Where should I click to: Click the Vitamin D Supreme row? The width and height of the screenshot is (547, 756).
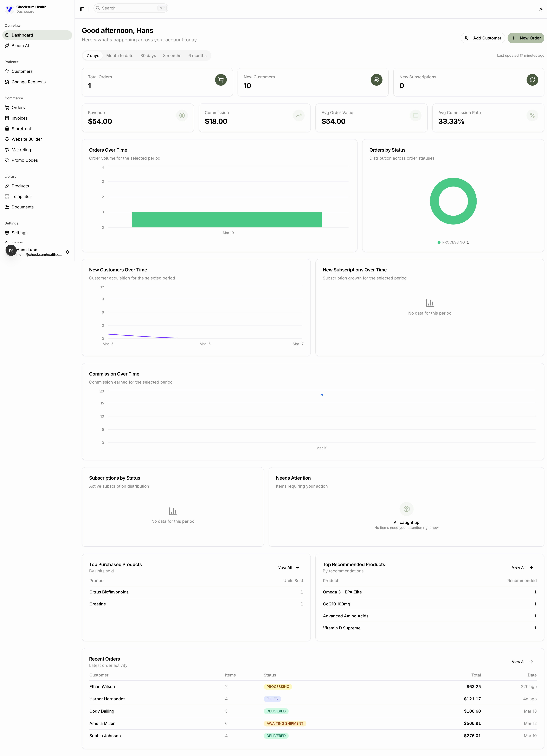[x=430, y=628]
